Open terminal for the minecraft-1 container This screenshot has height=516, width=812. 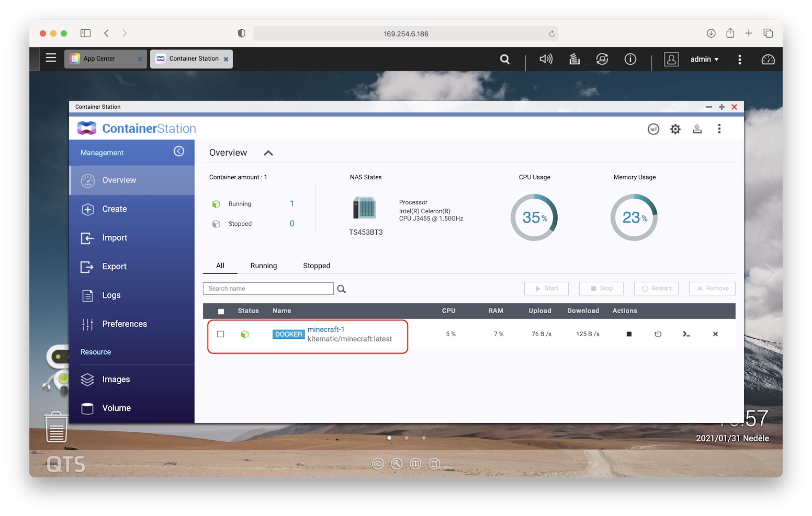686,334
